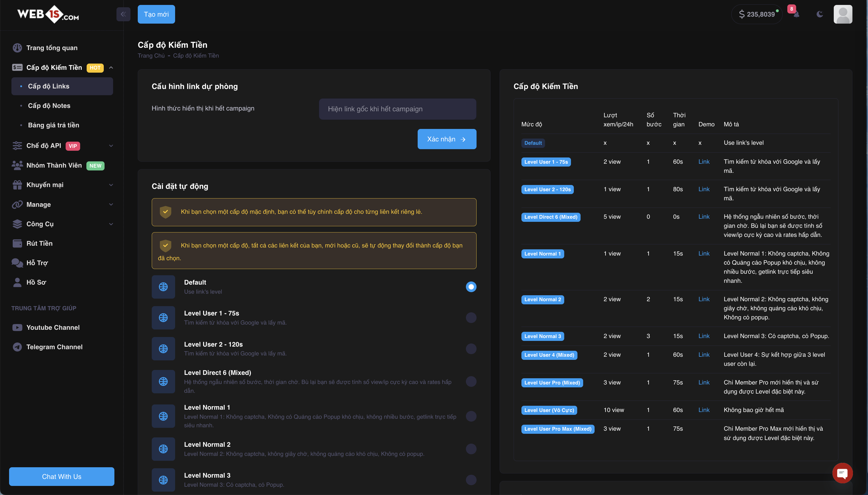Click the Manage link icon

(17, 204)
